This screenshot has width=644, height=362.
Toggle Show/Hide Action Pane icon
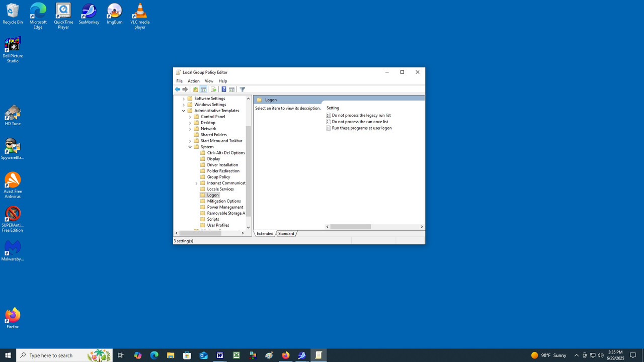click(x=232, y=89)
